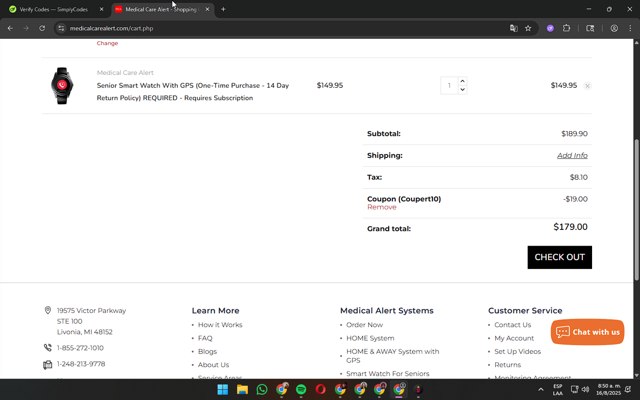Click the address bar URL medicalcarealert.com/cart.php
The image size is (640, 400).
click(x=111, y=28)
